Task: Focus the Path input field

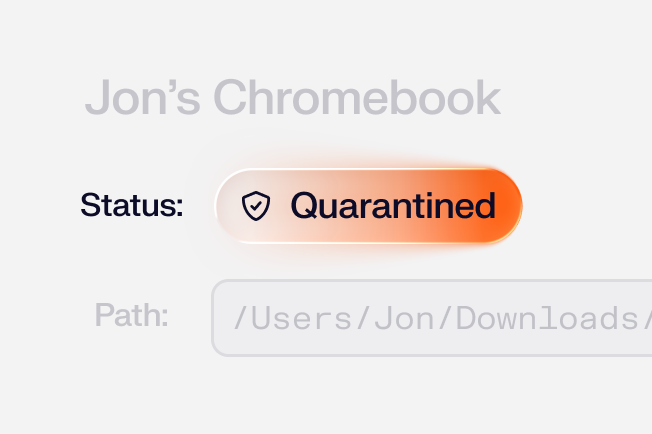Action: (431, 318)
